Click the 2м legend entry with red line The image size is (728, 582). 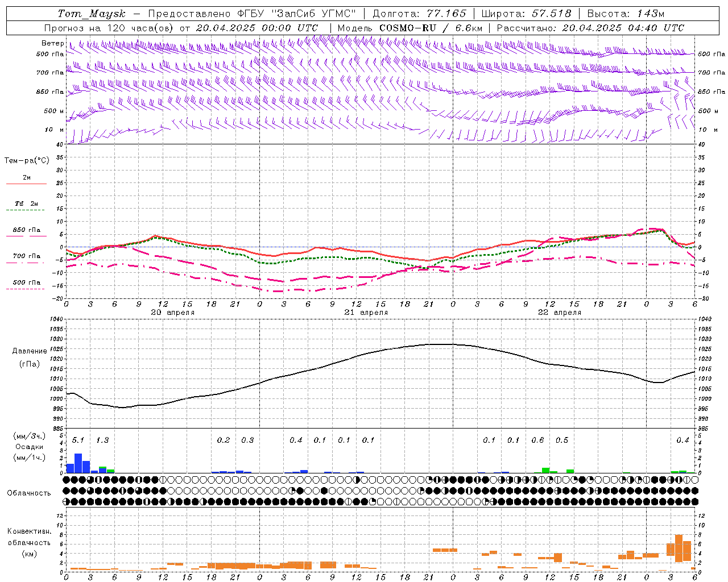[26, 180]
